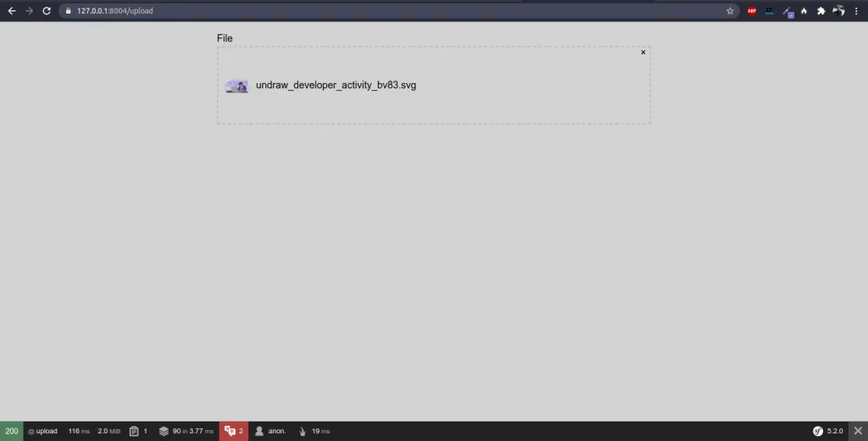Click the undraw_developer_activity_bv83.svg filename
868x441 pixels.
click(x=336, y=86)
